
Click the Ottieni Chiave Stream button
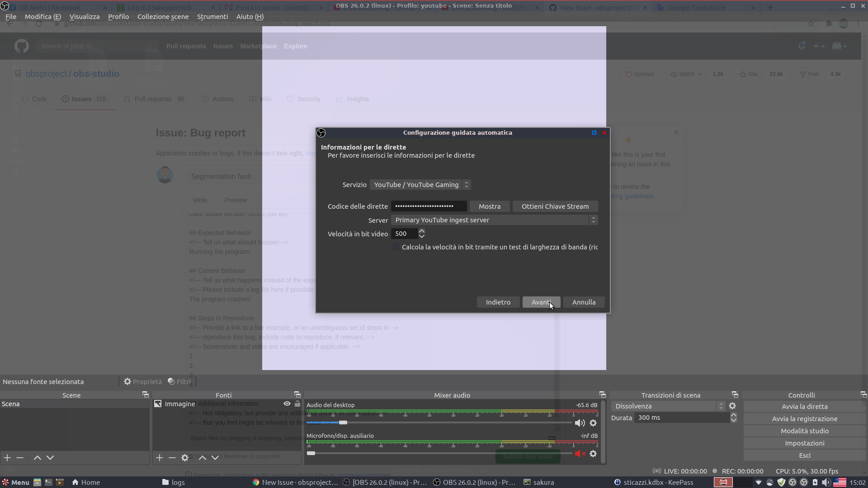(x=555, y=206)
